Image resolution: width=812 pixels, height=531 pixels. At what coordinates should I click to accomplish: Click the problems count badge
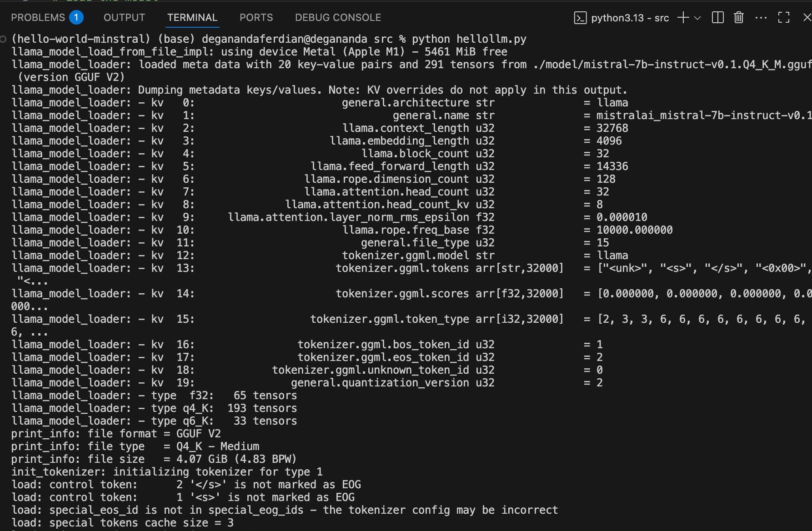[x=76, y=18]
